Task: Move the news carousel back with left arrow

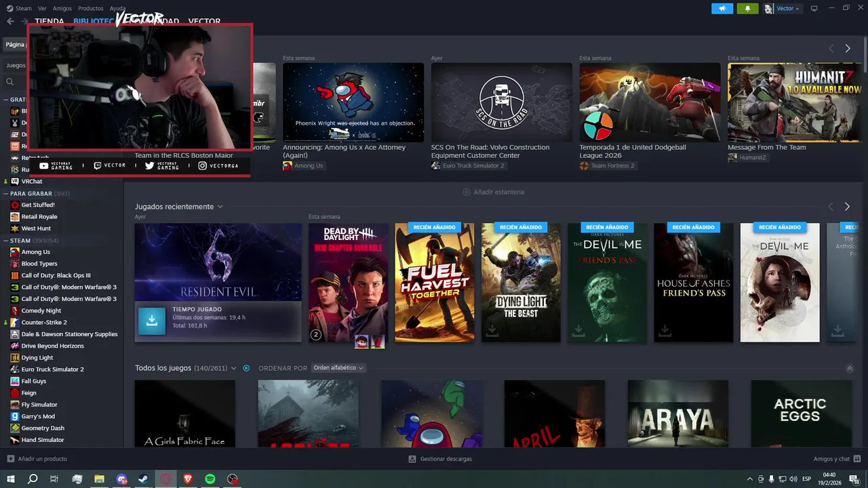Action: click(831, 48)
